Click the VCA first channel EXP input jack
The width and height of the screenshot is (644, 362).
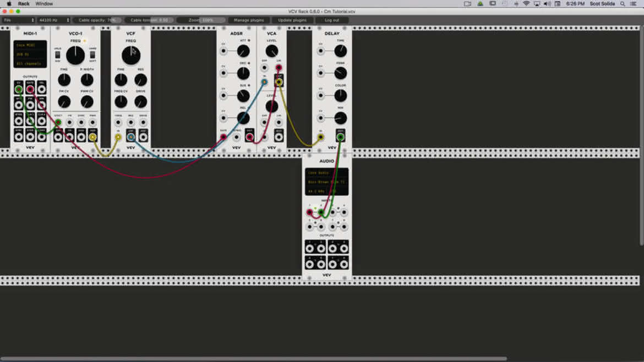tap(265, 67)
